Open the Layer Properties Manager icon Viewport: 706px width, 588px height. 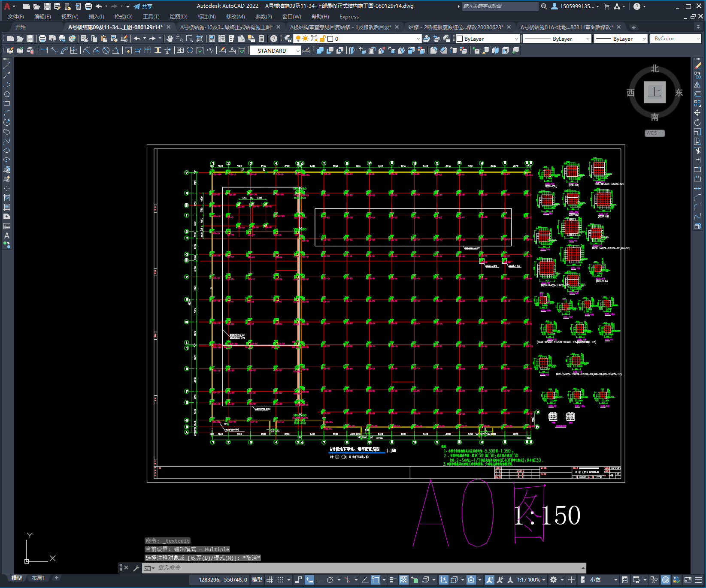(x=288, y=39)
